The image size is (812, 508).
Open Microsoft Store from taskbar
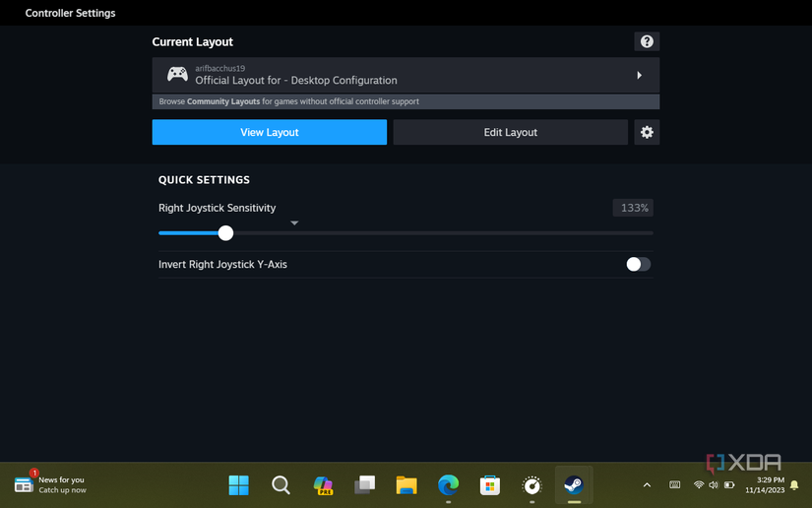pos(490,485)
